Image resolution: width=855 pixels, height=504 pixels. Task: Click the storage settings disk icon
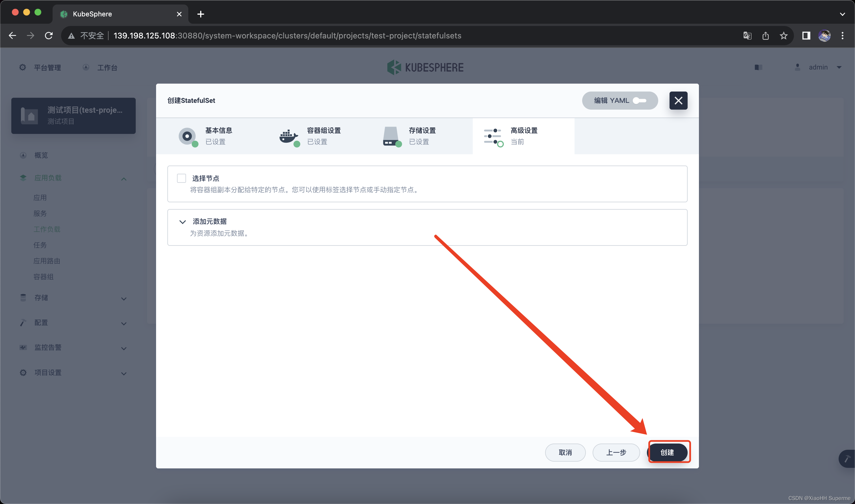click(391, 136)
